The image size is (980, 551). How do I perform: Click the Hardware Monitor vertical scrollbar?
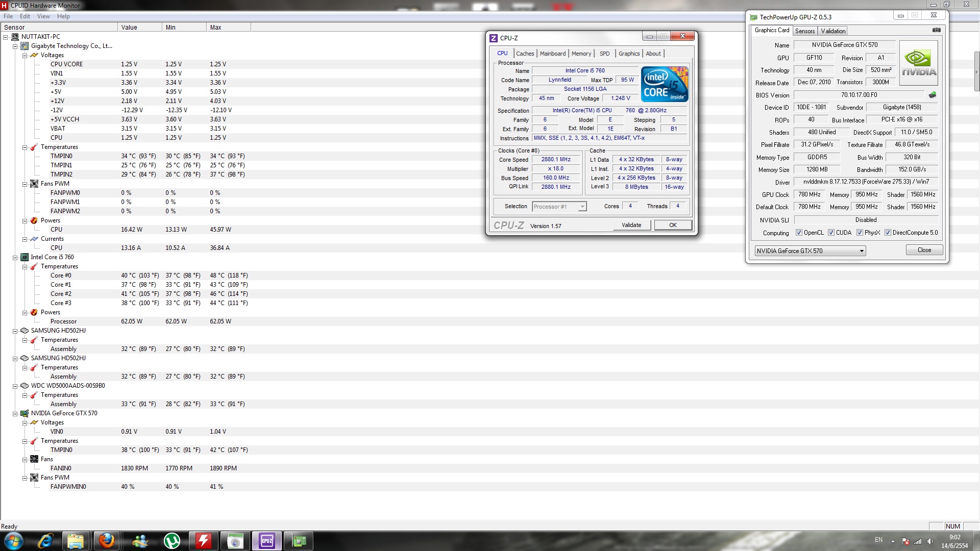(976, 71)
